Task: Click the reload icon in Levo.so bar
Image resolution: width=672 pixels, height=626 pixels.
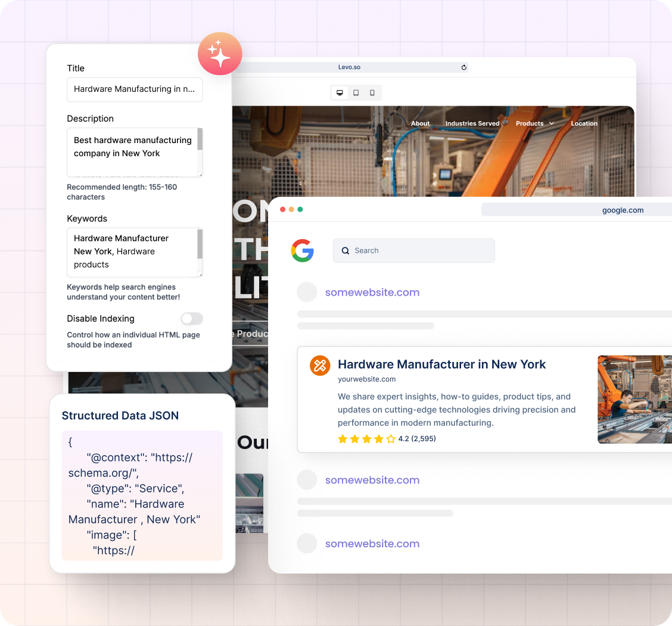Action: tap(464, 67)
